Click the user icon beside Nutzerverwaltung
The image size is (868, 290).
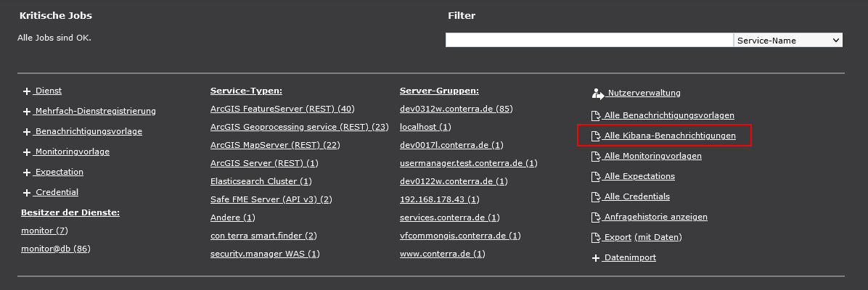(597, 94)
